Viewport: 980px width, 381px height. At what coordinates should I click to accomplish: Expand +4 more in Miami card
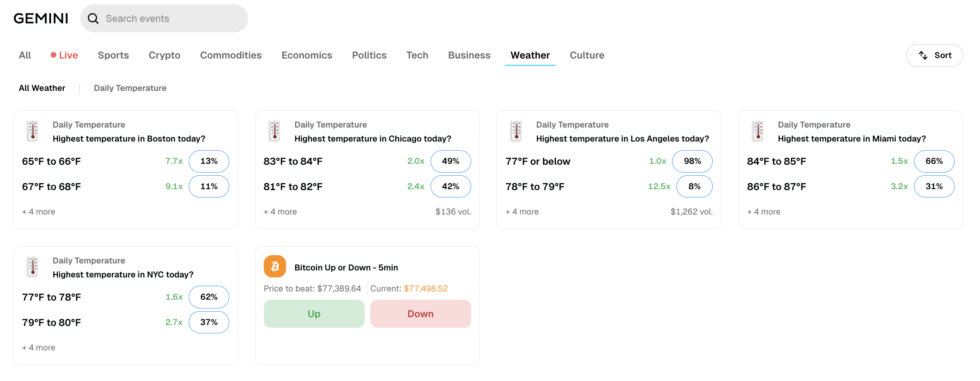(x=764, y=211)
